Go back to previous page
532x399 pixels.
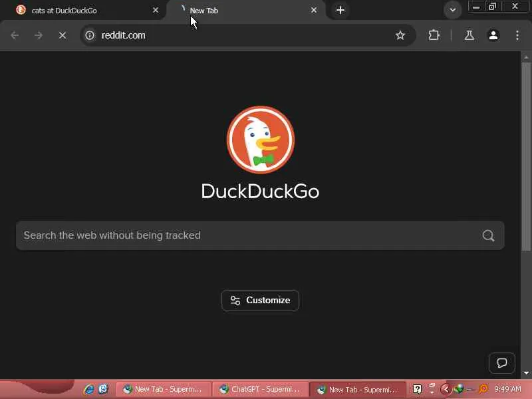pyautogui.click(x=15, y=35)
